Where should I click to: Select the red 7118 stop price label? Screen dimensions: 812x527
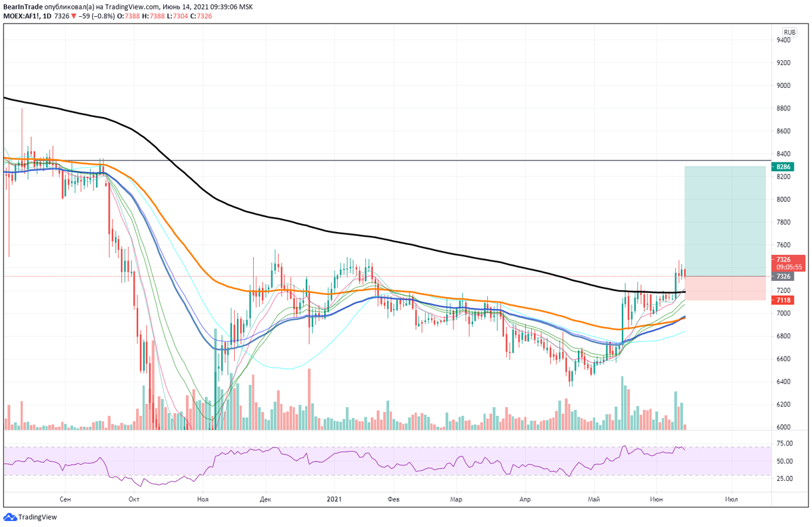tap(783, 300)
